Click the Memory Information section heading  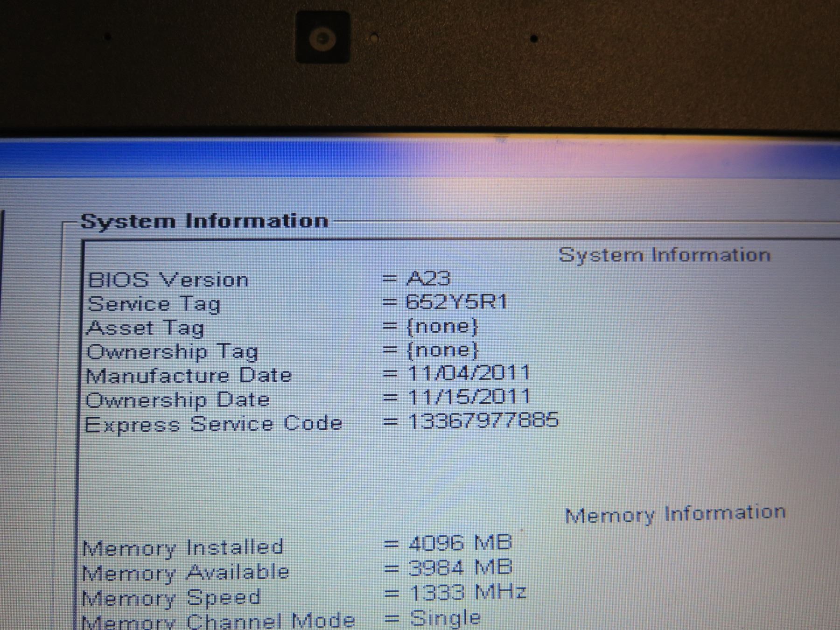[675, 514]
